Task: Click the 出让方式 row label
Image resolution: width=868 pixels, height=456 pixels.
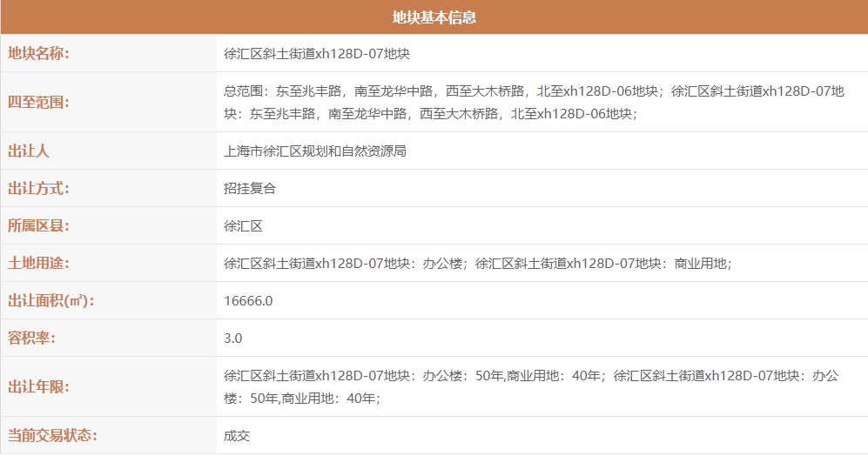Action: coord(38,188)
